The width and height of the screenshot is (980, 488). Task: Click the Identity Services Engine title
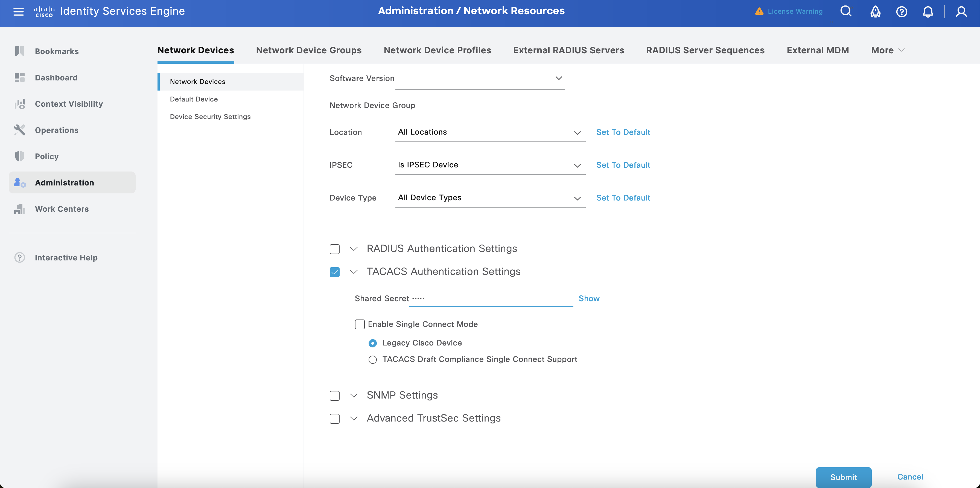(x=122, y=11)
